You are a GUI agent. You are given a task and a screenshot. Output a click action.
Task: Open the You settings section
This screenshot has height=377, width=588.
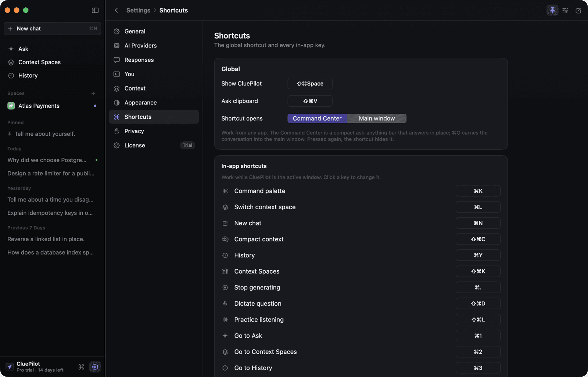[154, 74]
